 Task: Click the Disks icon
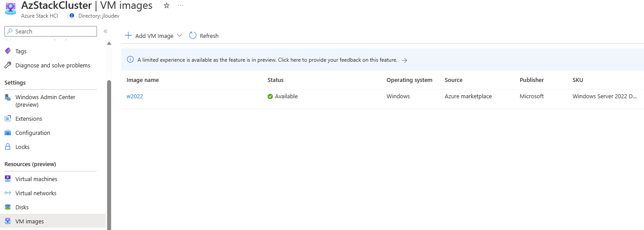pyautogui.click(x=8, y=207)
